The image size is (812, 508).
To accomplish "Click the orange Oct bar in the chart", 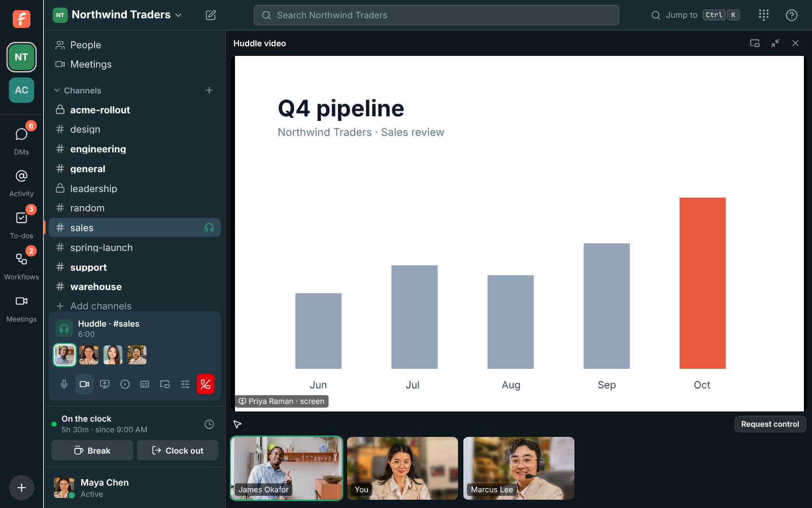I will (x=702, y=283).
